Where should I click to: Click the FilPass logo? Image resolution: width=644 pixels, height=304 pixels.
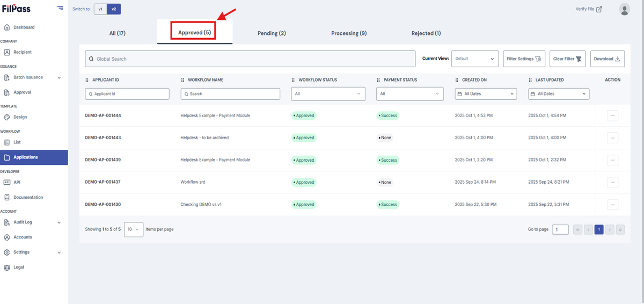17,8
